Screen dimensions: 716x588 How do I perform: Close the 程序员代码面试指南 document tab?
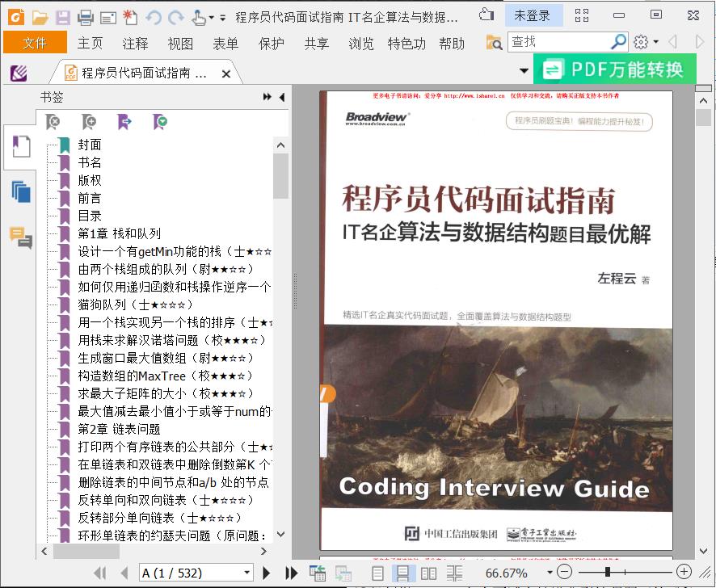pyautogui.click(x=225, y=73)
